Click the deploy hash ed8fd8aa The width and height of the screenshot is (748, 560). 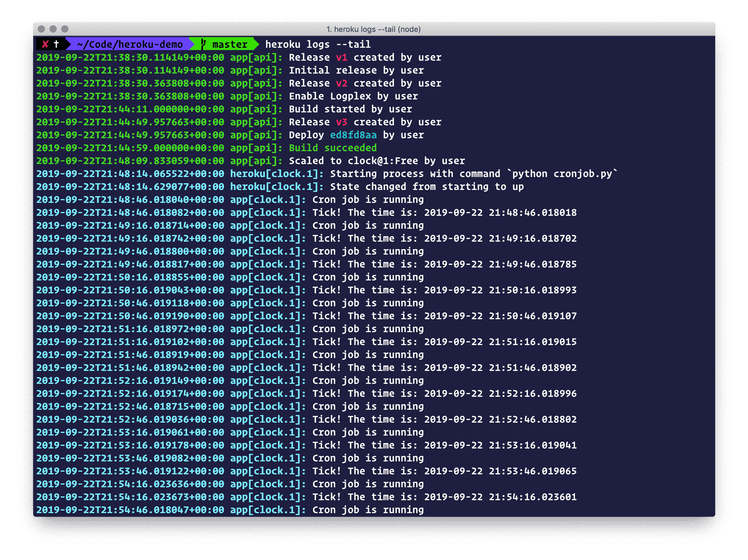pyautogui.click(x=353, y=135)
